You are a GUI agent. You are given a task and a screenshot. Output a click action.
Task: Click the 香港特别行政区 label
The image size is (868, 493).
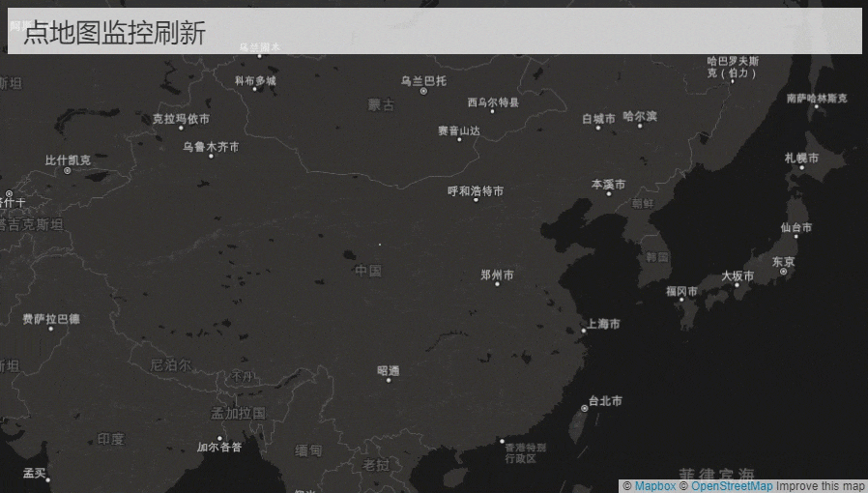click(525, 452)
